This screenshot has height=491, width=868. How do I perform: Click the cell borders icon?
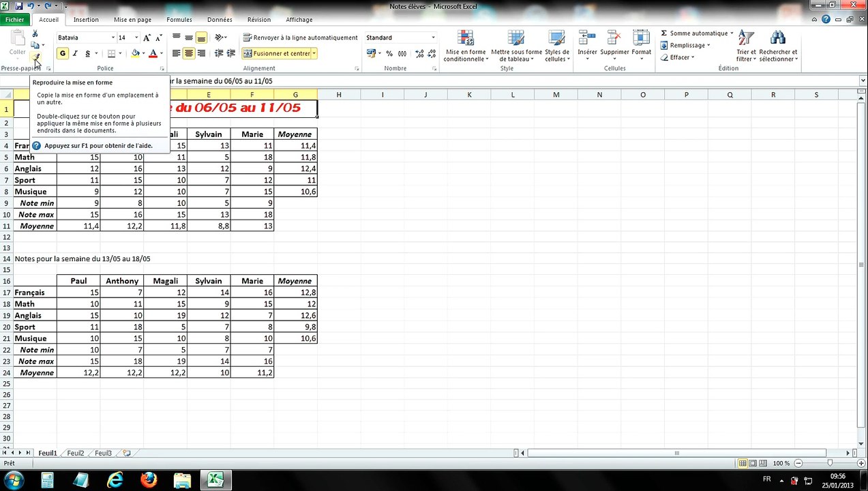click(112, 53)
